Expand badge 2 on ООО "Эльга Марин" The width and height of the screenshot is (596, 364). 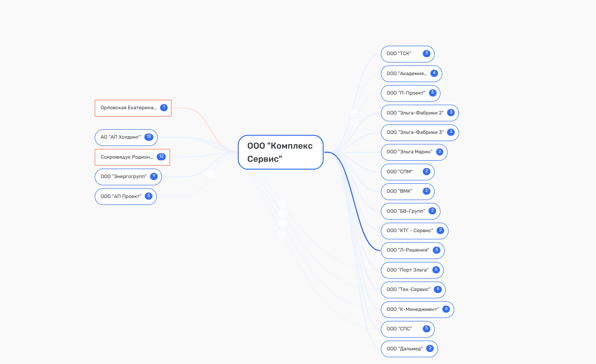tap(439, 152)
